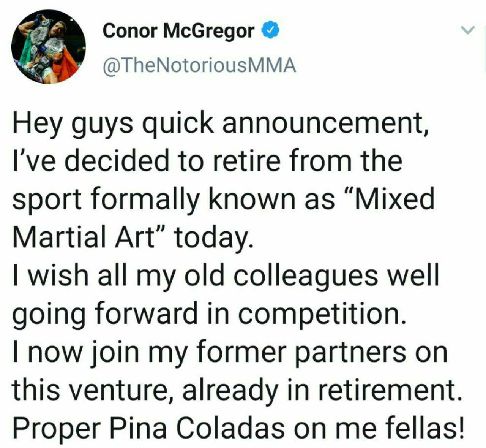
Task: Open the @TheNotoriousMMA handle link
Action: (x=199, y=66)
